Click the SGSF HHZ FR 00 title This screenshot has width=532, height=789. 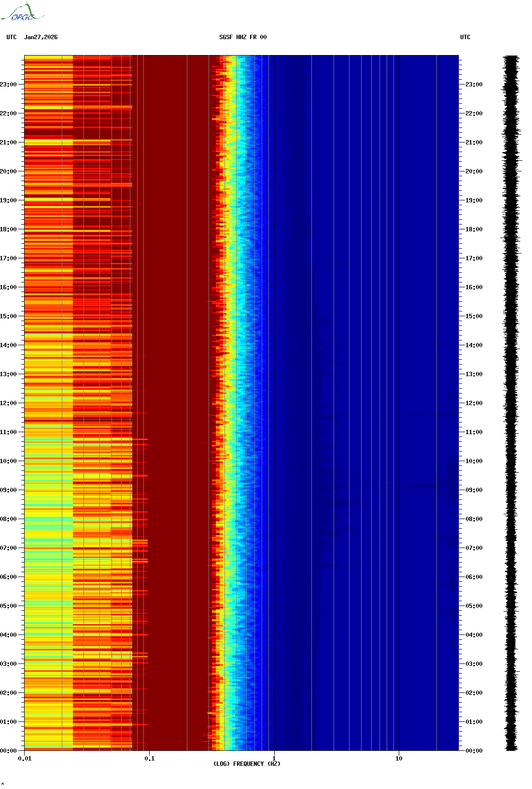(243, 37)
